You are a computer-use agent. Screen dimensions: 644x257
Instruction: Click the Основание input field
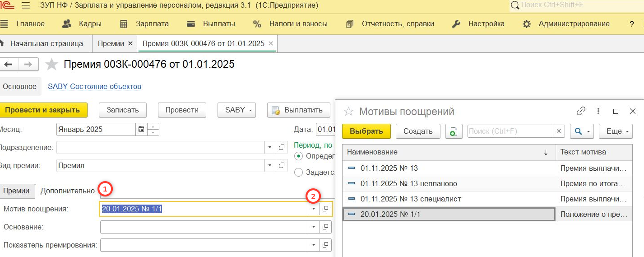pos(204,227)
